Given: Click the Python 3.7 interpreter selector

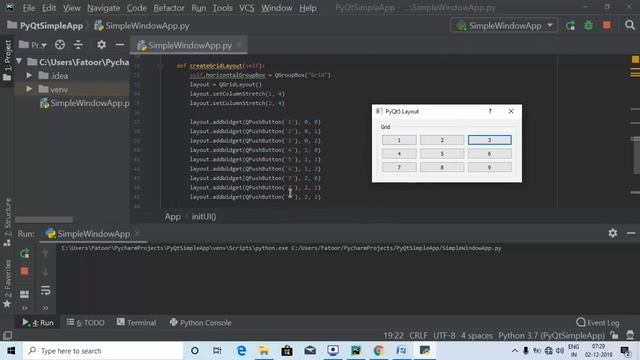Looking at the screenshot, I should click(551, 336).
